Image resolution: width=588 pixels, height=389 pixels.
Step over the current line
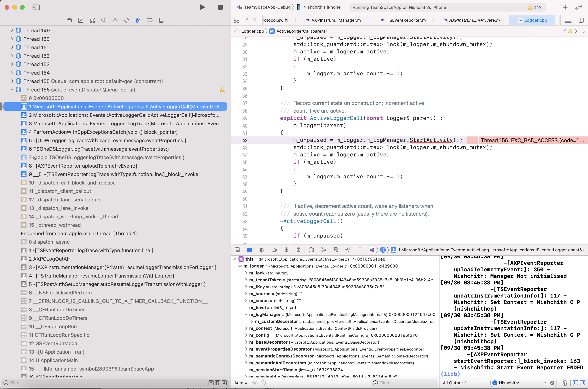[274, 250]
